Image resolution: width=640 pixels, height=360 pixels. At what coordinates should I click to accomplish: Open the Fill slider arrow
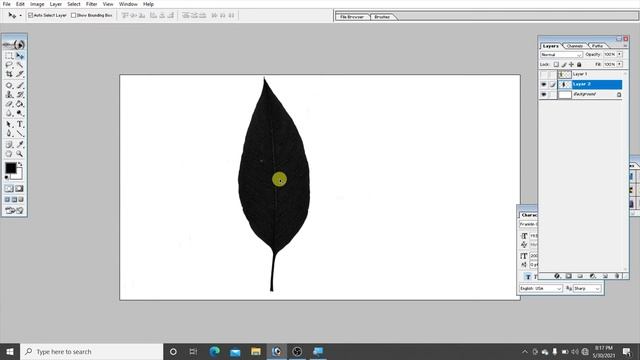pyautogui.click(x=620, y=64)
